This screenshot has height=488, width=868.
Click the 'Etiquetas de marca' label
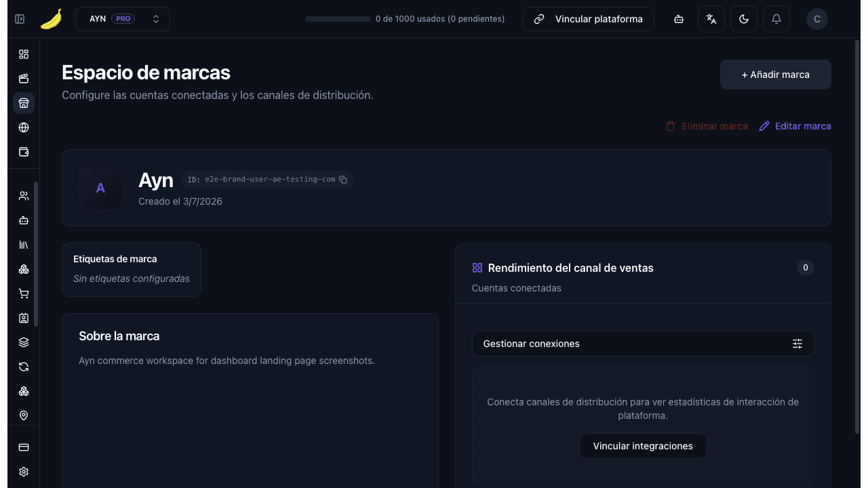(x=115, y=259)
